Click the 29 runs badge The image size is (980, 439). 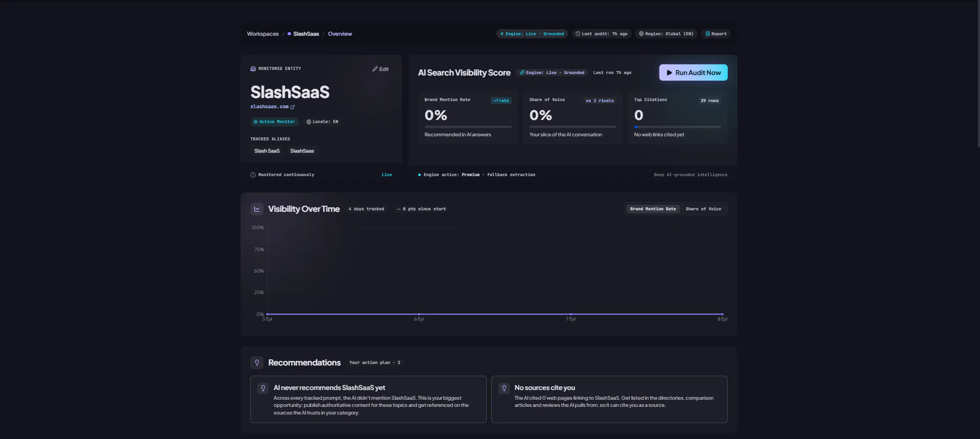[x=709, y=101]
